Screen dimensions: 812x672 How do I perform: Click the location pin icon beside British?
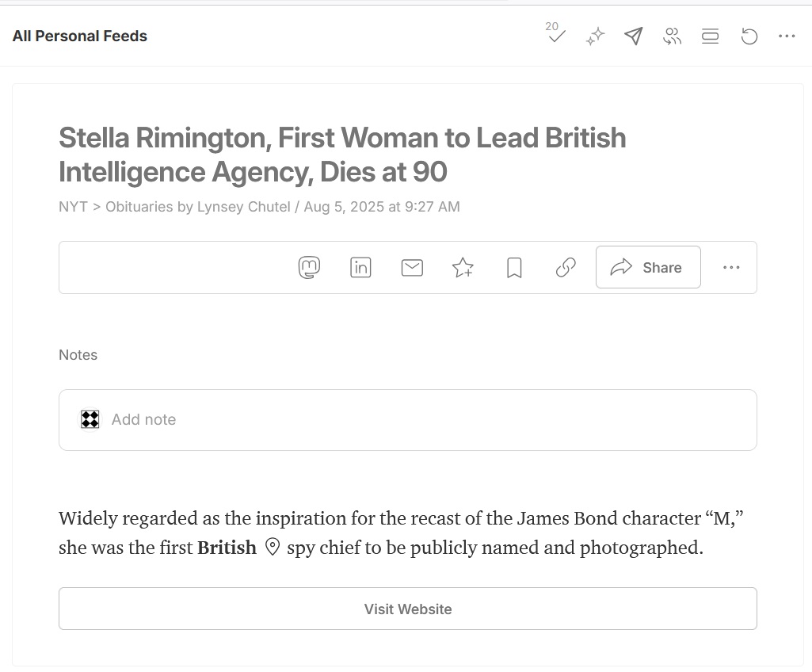pyautogui.click(x=273, y=548)
